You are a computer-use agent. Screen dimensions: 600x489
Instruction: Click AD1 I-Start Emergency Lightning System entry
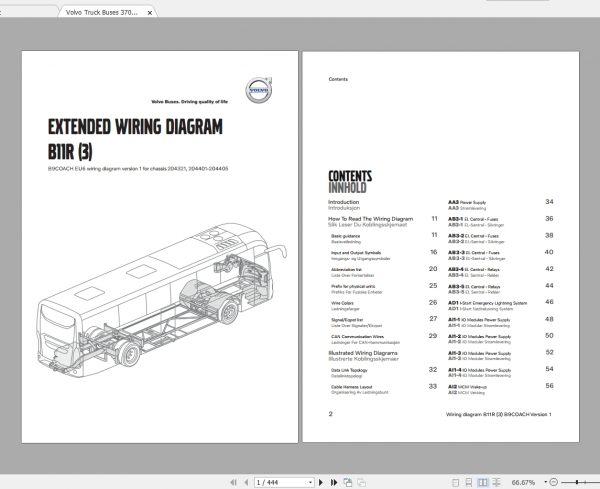488,303
